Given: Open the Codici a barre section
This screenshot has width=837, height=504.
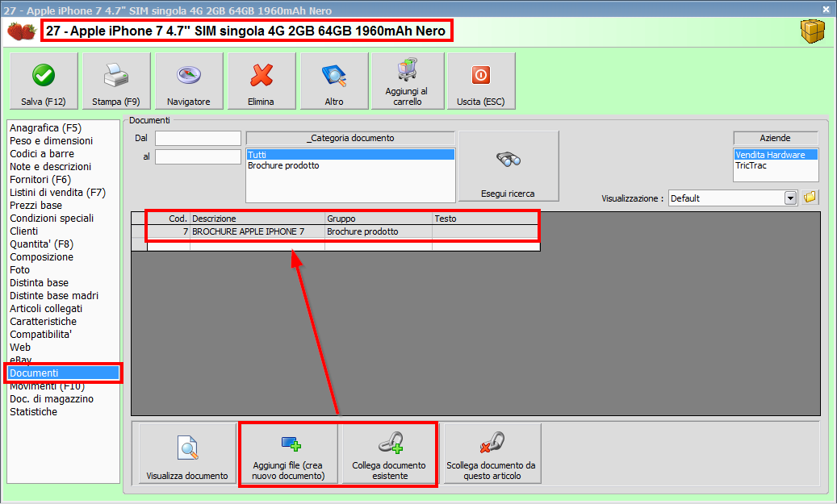Looking at the screenshot, I should pos(42,153).
